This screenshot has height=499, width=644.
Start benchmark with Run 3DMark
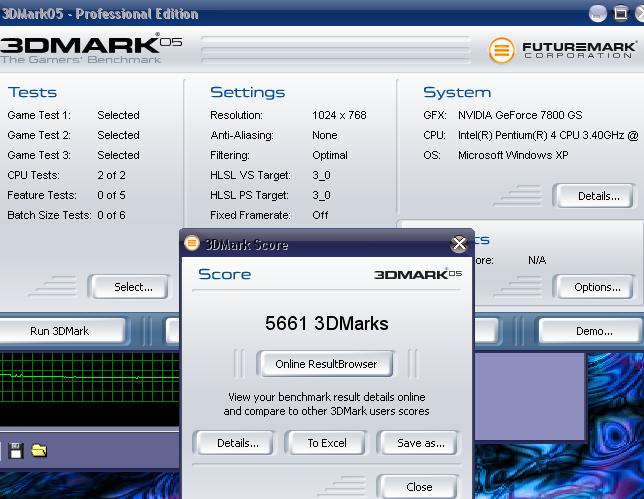pos(60,331)
